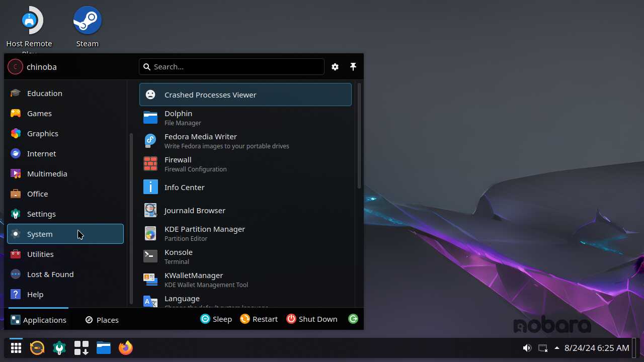Open KWalletManager

point(245,280)
